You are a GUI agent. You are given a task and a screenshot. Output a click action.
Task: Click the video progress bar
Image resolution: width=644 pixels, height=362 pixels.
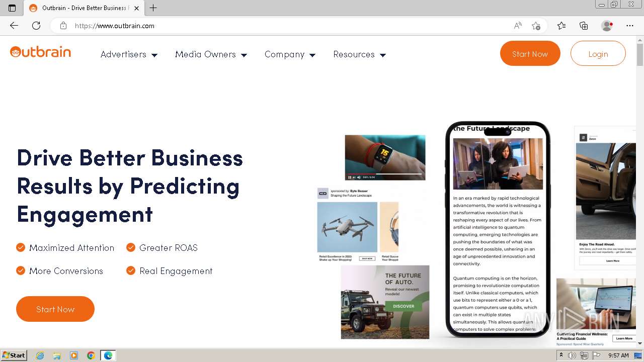(384, 173)
